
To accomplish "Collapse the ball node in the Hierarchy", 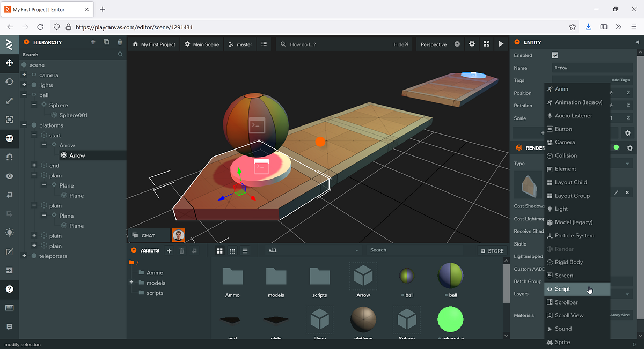I will (x=24, y=95).
